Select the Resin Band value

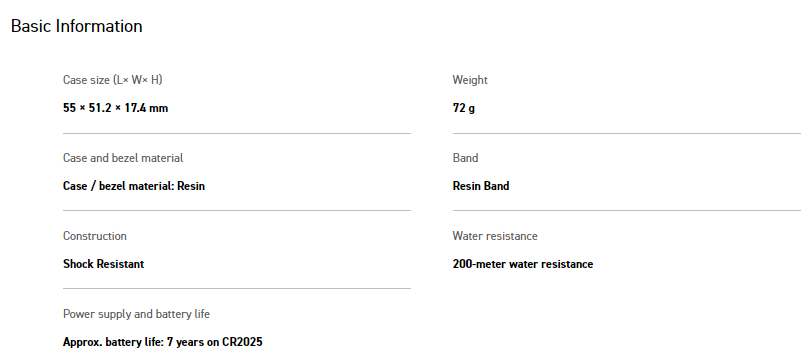pyautogui.click(x=481, y=186)
